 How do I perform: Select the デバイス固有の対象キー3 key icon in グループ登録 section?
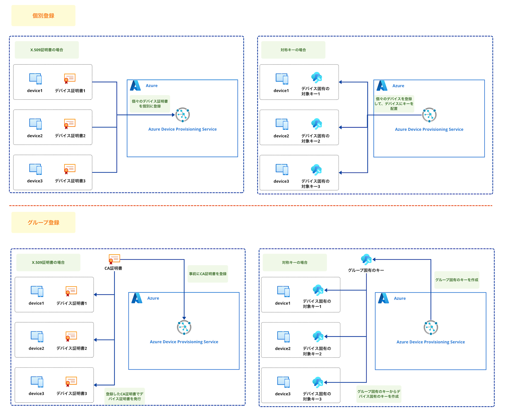pyautogui.click(x=318, y=382)
